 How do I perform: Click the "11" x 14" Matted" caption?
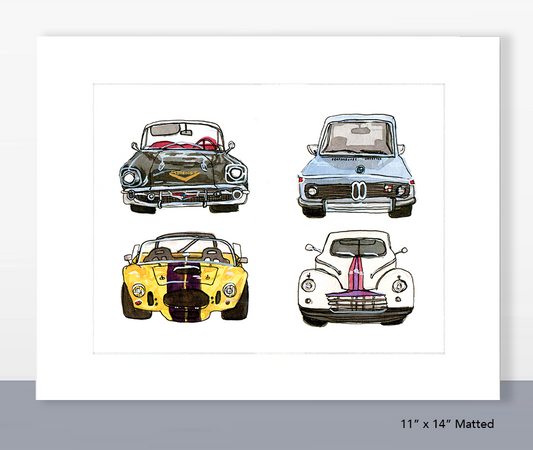(447, 424)
